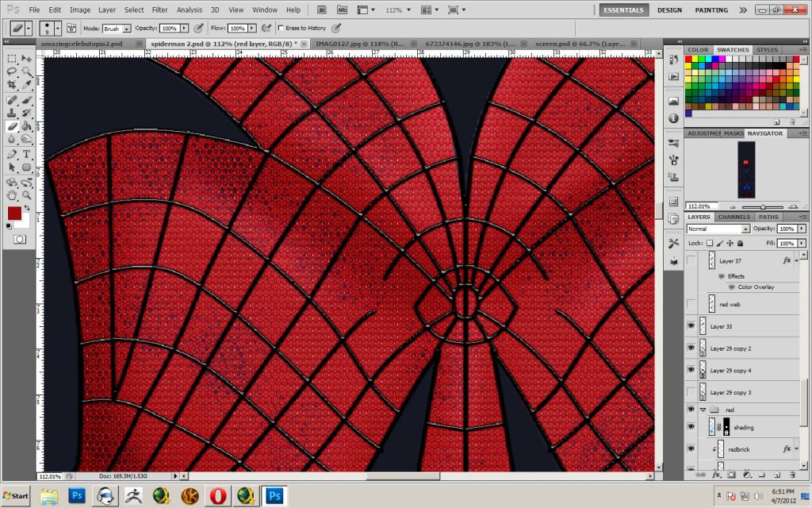
Task: Open the eraser Mode dropdown
Action: coord(126,29)
